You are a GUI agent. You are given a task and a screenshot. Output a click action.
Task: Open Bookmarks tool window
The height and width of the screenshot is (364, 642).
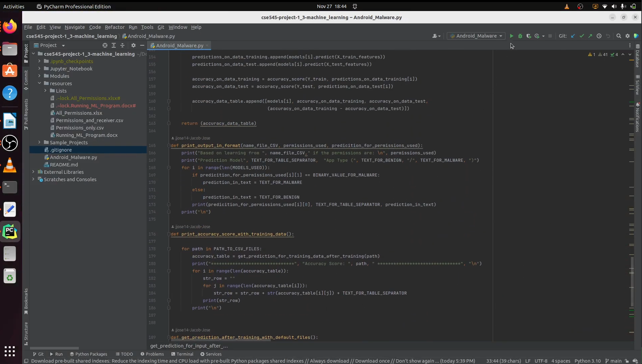pos(26,301)
